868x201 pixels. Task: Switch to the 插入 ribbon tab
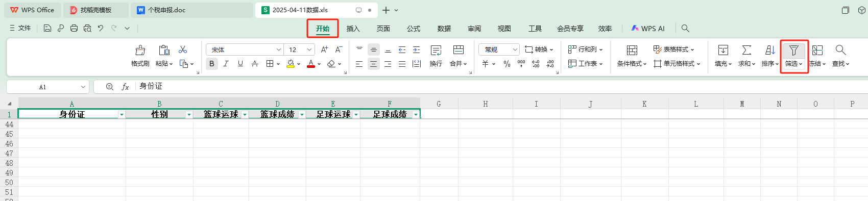[x=353, y=29]
